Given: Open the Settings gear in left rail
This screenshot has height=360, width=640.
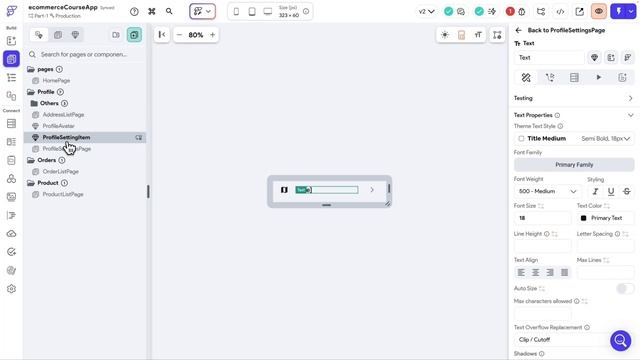Looking at the screenshot, I should (11, 289).
